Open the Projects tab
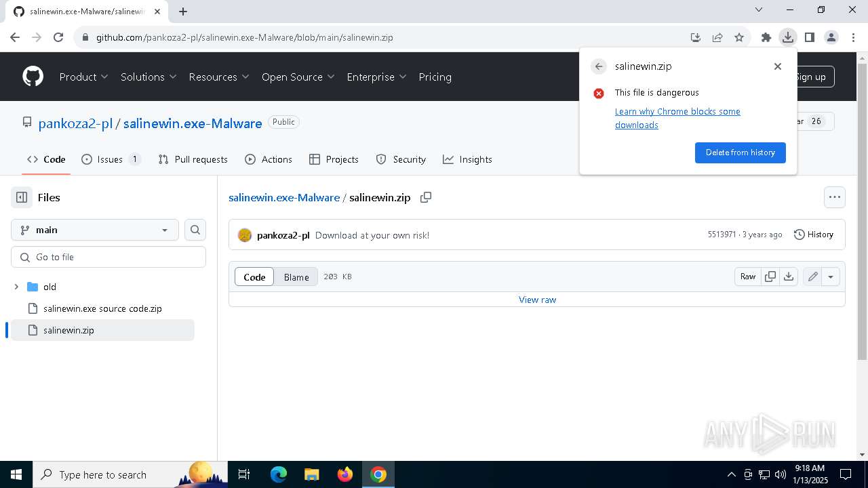 click(334, 159)
